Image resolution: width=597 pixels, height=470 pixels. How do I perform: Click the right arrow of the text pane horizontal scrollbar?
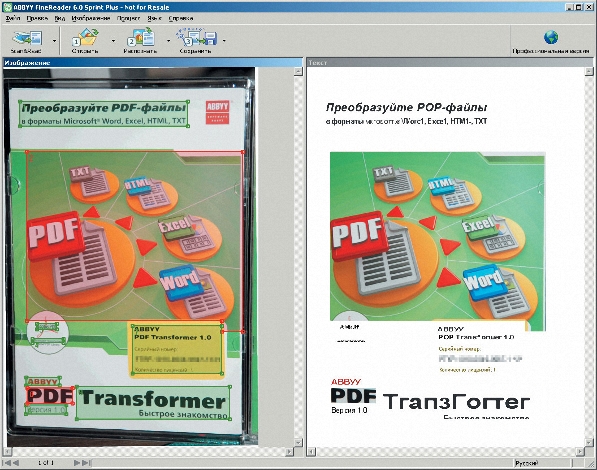pyautogui.click(x=580, y=452)
